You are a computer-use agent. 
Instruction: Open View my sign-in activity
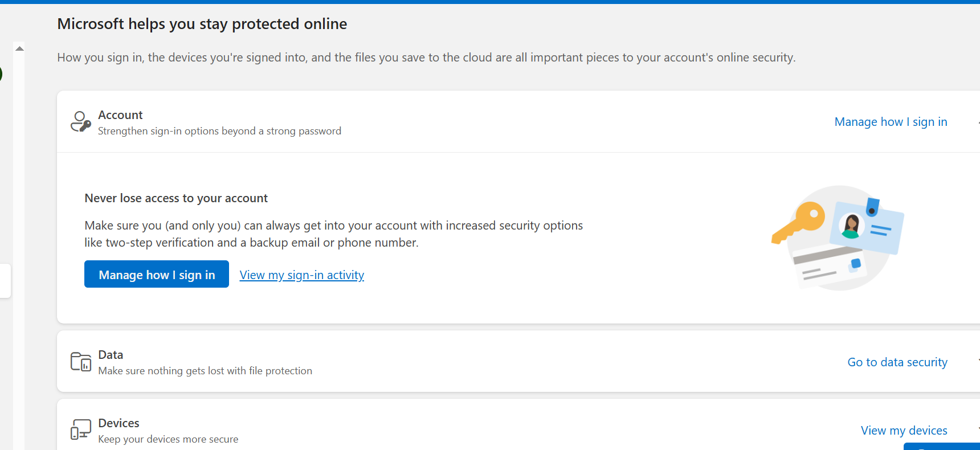coord(301,275)
